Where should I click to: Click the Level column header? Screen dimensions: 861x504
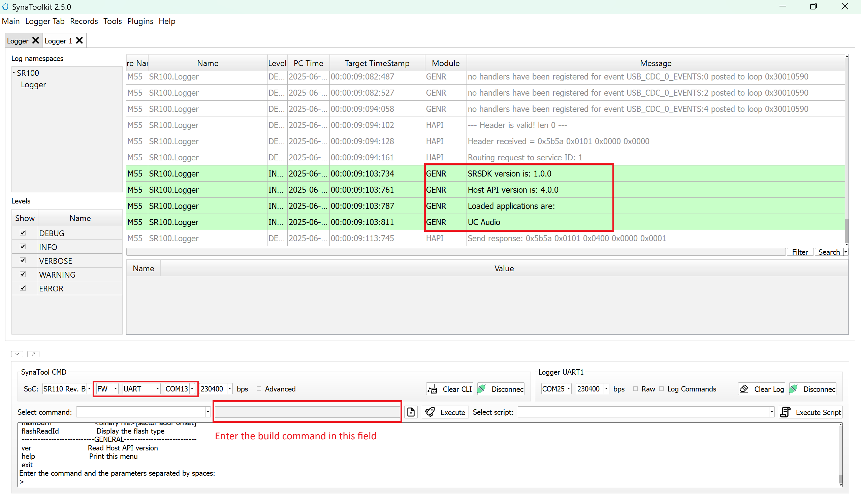[277, 63]
